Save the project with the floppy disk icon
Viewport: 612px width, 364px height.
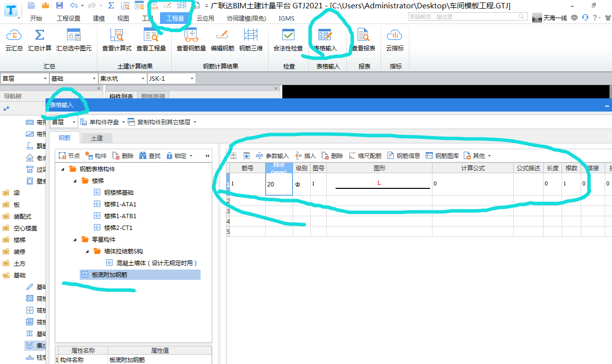(60, 5)
